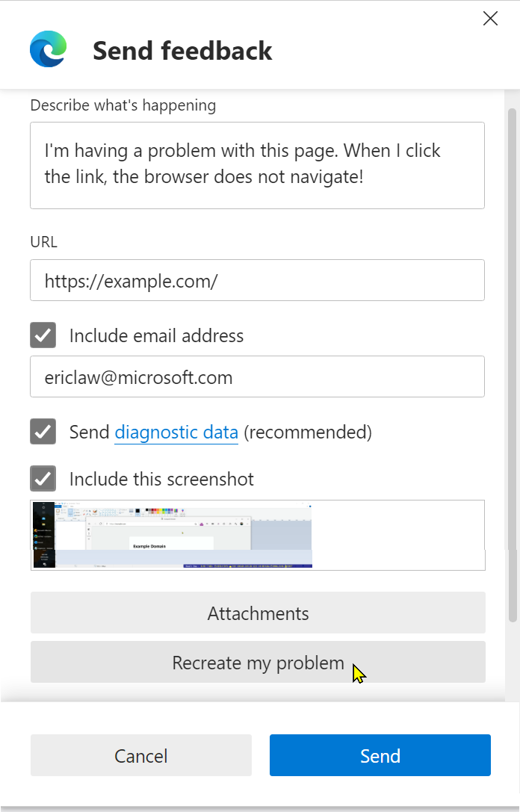Image resolution: width=520 pixels, height=812 pixels.
Task: Uncheck the Include email address checkbox
Action: click(43, 335)
